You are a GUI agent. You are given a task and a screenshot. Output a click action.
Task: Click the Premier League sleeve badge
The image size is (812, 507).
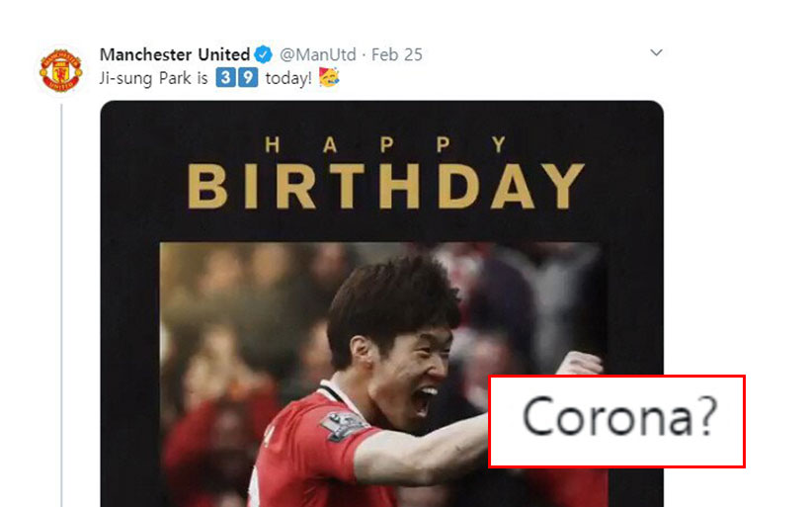click(343, 426)
